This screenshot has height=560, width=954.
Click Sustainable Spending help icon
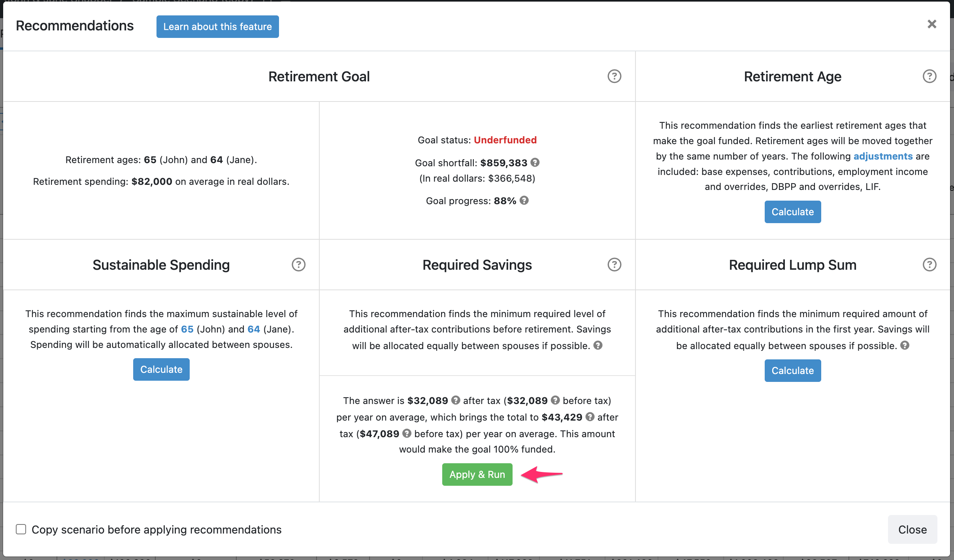tap(298, 265)
